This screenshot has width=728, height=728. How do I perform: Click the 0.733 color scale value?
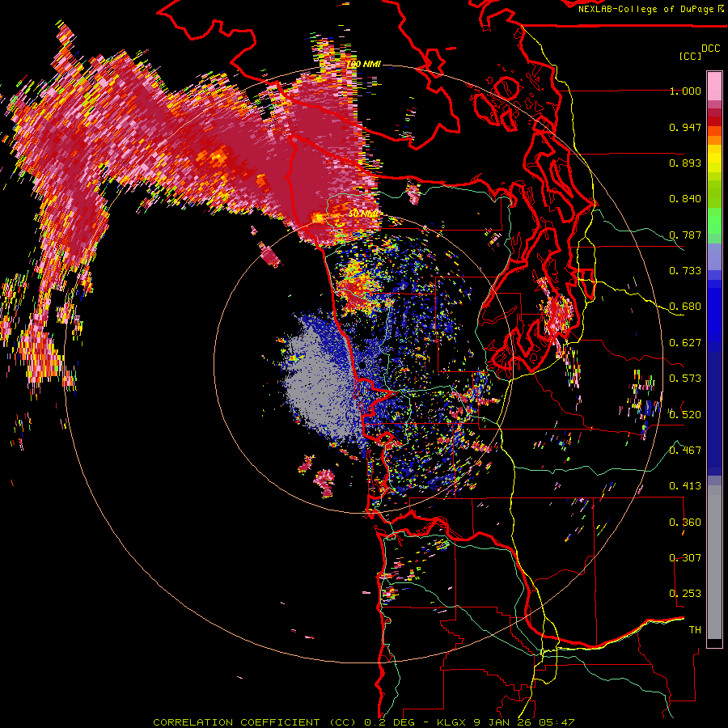pyautogui.click(x=685, y=271)
